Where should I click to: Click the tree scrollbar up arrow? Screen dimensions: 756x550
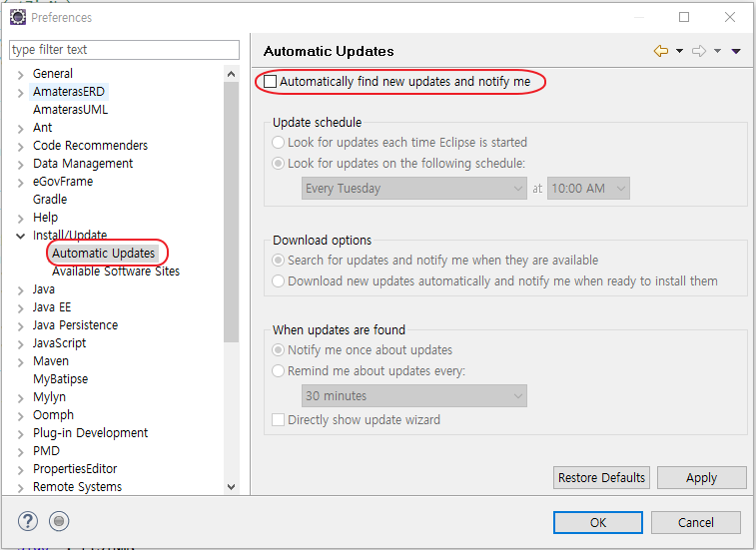point(231,74)
